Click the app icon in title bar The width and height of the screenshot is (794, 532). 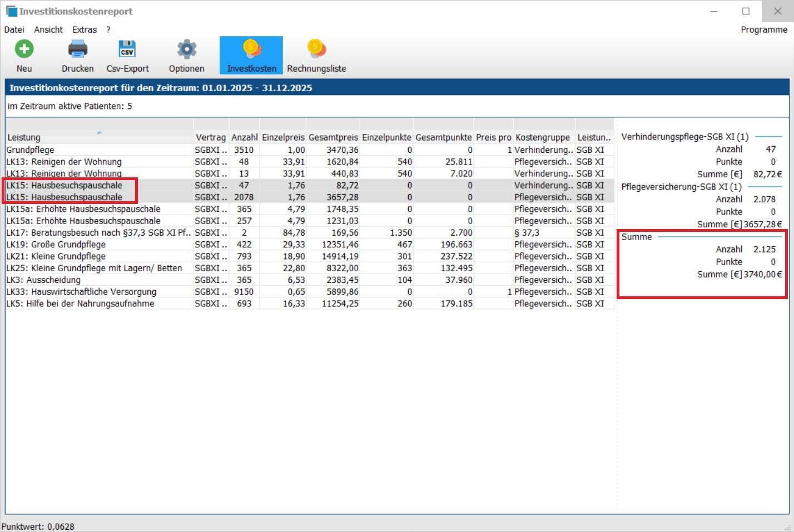[x=11, y=11]
